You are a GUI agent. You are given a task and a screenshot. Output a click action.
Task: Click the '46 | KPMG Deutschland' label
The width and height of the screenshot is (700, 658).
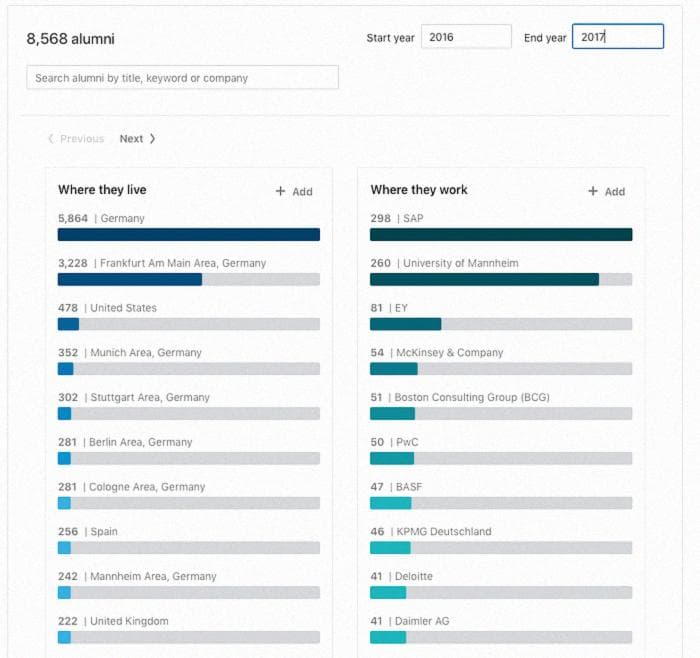coord(431,531)
